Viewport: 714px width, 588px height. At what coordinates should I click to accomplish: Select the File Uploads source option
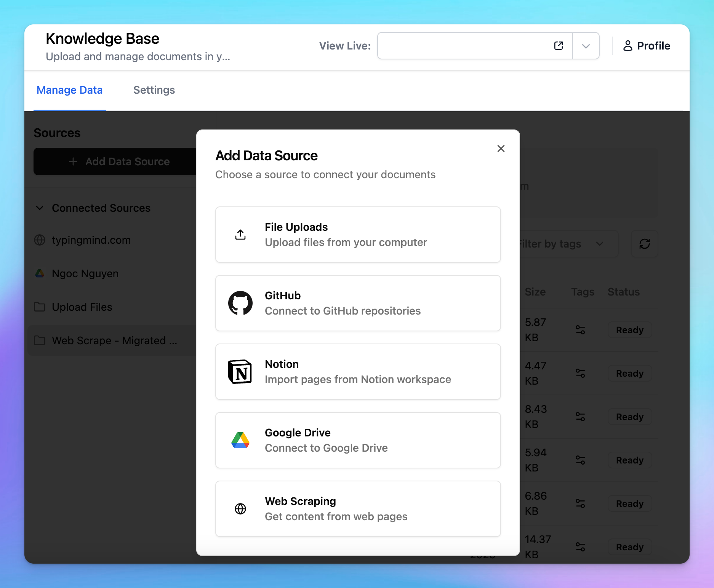tap(358, 235)
